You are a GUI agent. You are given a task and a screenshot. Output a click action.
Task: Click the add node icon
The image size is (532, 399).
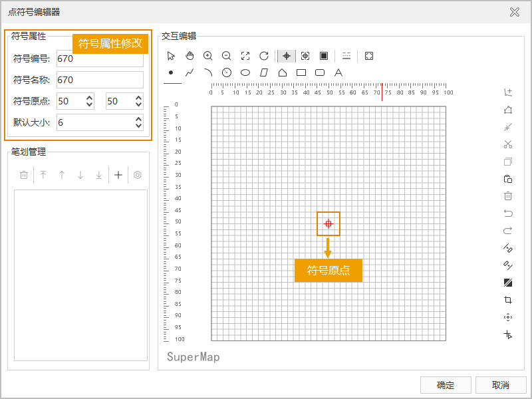coord(508,92)
